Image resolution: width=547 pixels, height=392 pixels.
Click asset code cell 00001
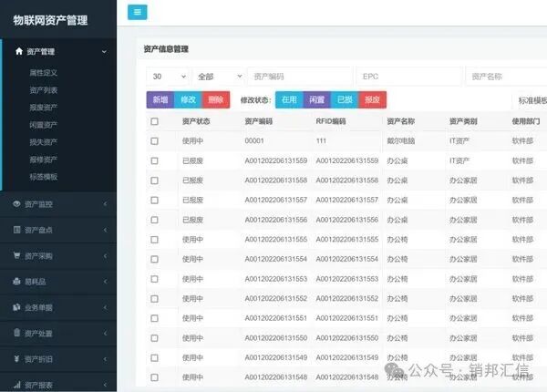tap(254, 141)
